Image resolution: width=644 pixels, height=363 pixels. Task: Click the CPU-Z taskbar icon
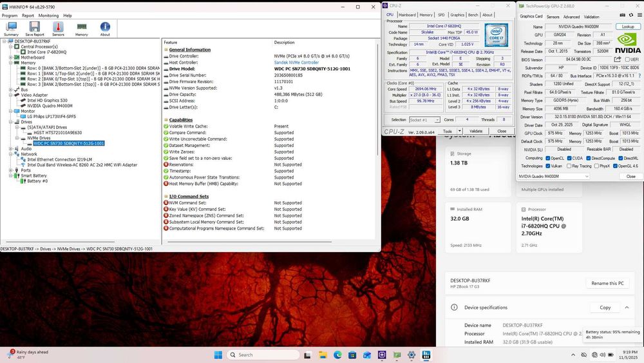tap(382, 355)
